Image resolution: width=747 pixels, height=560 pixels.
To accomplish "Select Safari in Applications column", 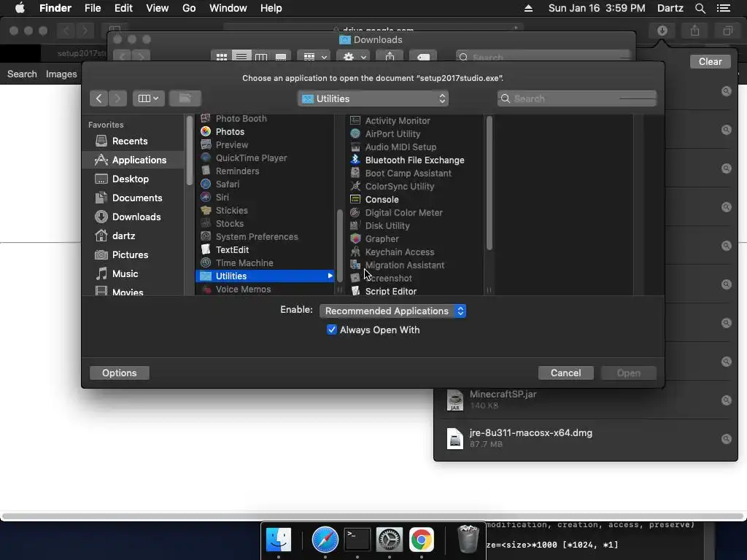I will click(x=228, y=184).
